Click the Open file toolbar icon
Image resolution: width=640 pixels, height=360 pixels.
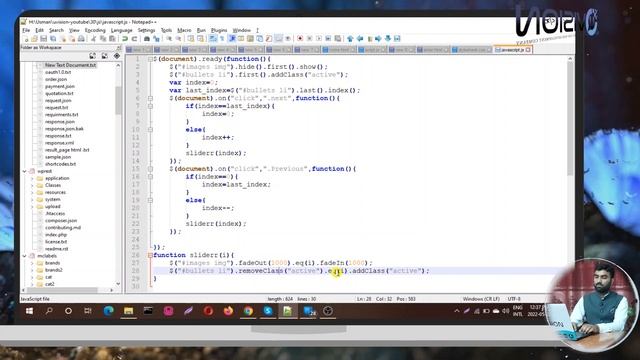[x=34, y=39]
